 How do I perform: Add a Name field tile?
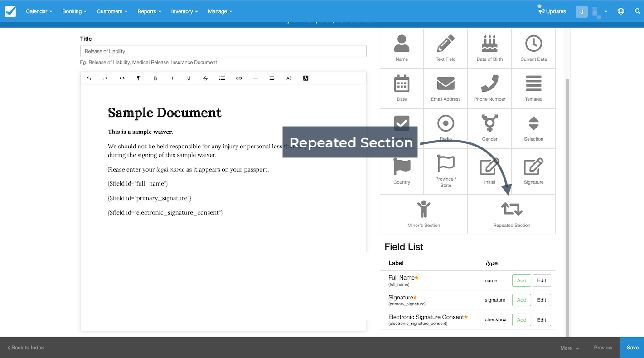click(402, 49)
